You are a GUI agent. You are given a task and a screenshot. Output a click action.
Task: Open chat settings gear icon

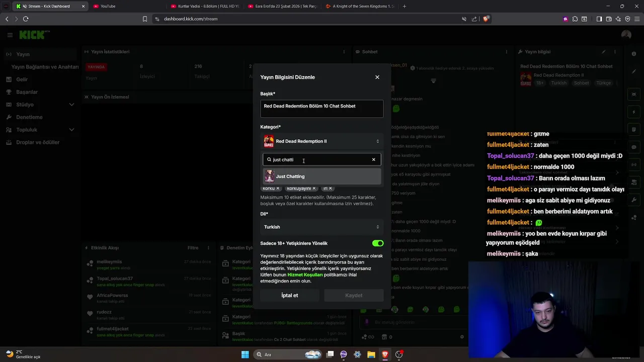click(x=462, y=337)
